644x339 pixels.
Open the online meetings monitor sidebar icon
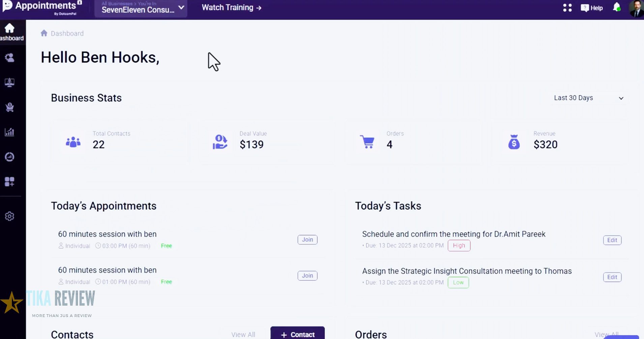tap(9, 82)
